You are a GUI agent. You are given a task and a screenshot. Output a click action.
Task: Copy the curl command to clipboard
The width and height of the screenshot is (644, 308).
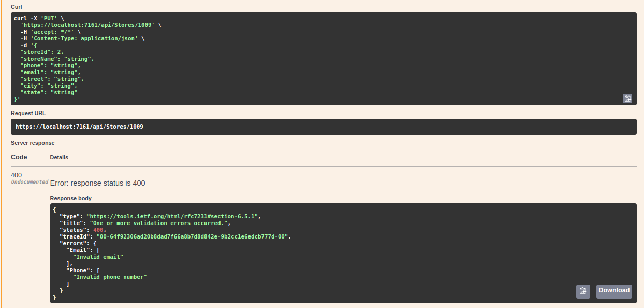(x=627, y=98)
